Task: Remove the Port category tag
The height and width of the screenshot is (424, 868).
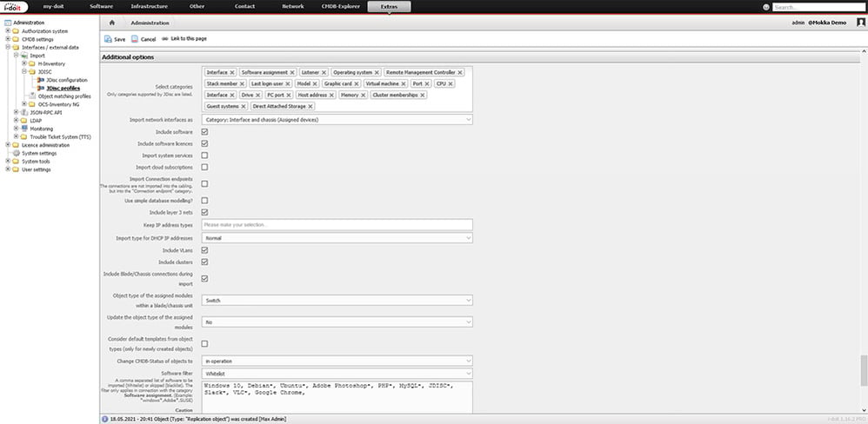Action: pos(427,83)
